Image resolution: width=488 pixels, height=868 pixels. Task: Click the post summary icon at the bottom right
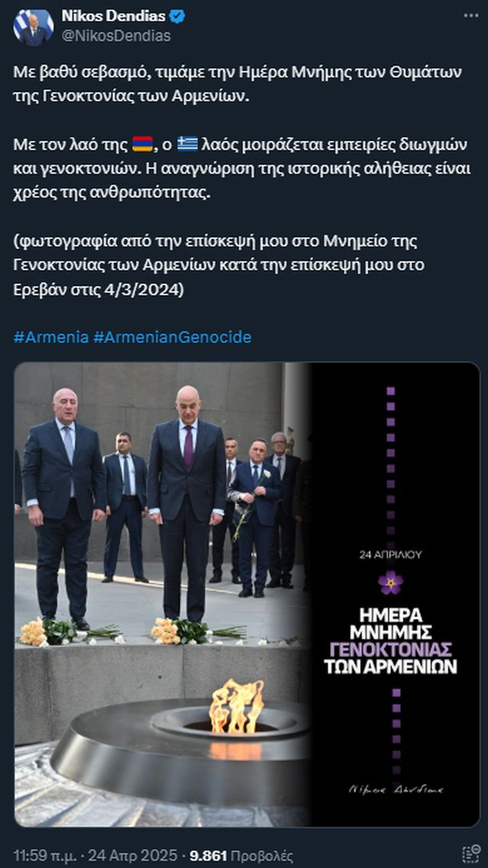click(x=470, y=854)
